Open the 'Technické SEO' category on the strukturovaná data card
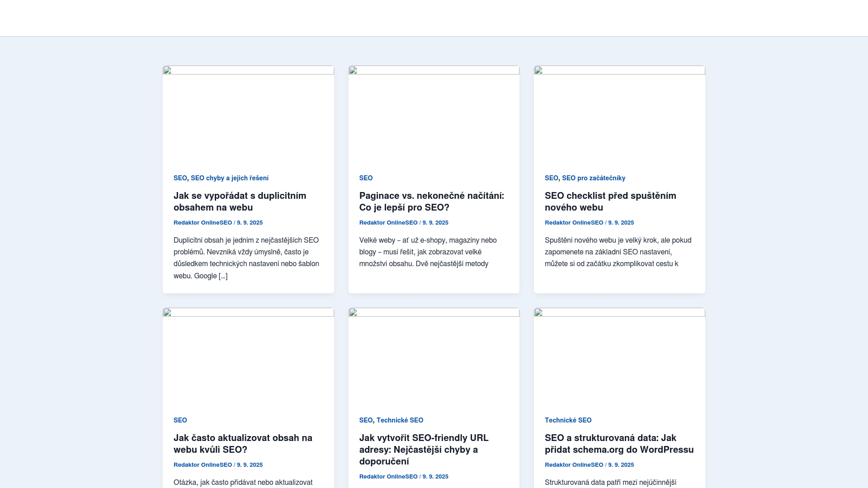This screenshot has height=488, width=868. coord(568,420)
